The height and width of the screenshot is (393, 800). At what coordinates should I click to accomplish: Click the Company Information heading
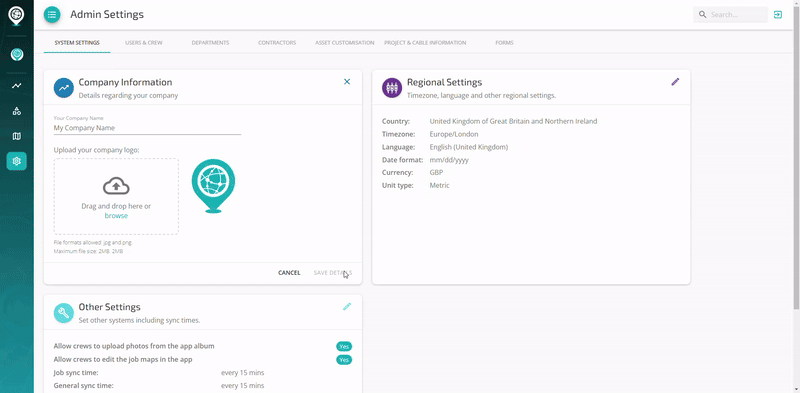[125, 82]
